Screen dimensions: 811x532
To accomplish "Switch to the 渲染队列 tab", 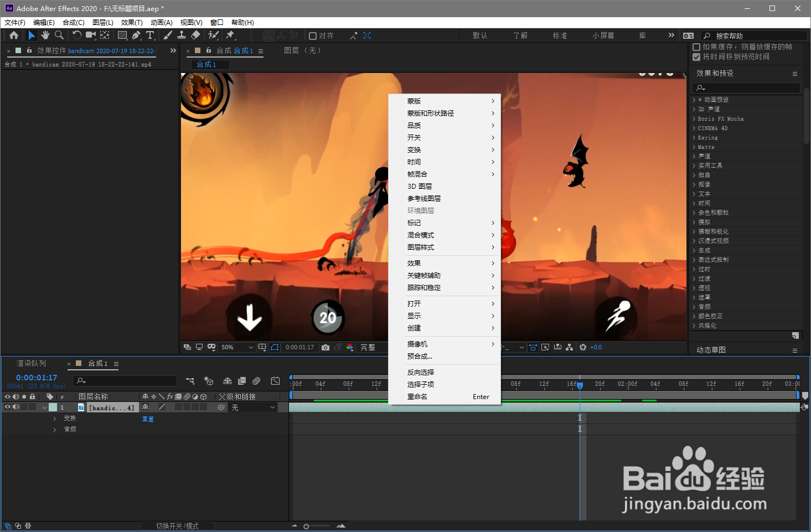I will point(32,363).
